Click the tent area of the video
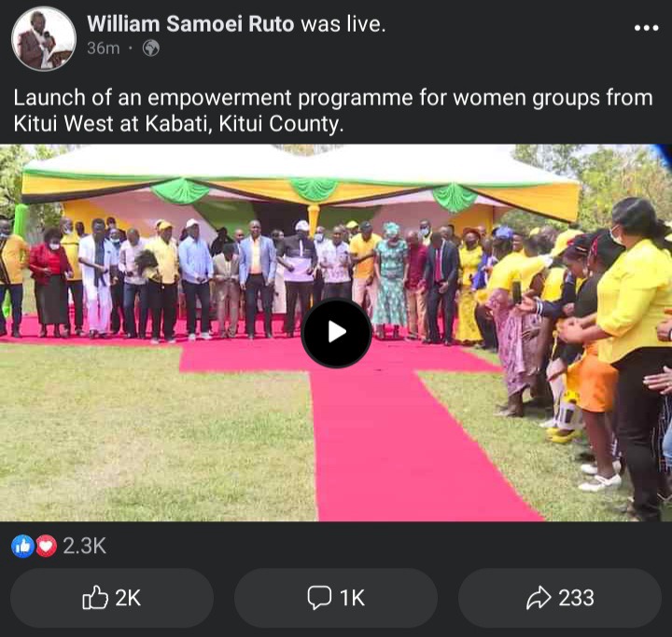The image size is (672, 637). (300, 188)
